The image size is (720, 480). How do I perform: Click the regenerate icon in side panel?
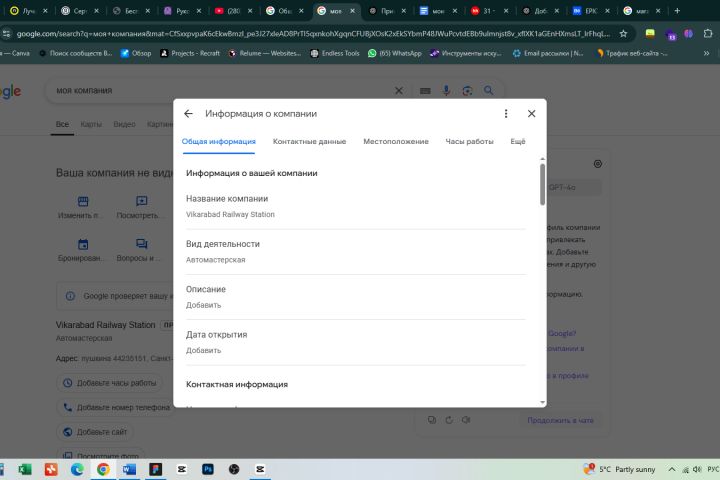point(449,420)
